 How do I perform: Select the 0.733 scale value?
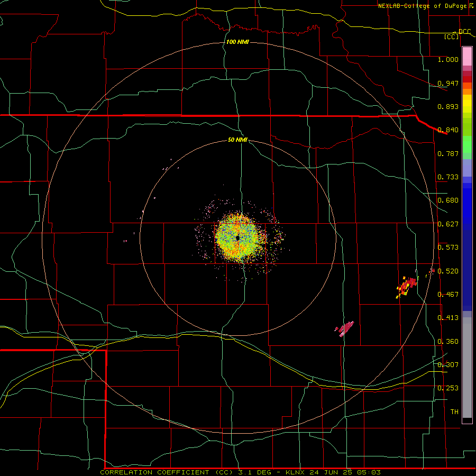point(448,177)
